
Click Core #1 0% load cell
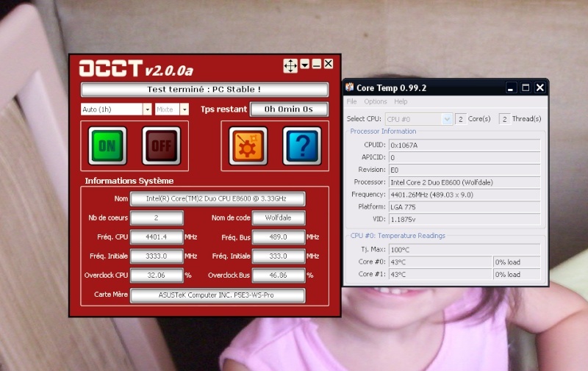[517, 274]
